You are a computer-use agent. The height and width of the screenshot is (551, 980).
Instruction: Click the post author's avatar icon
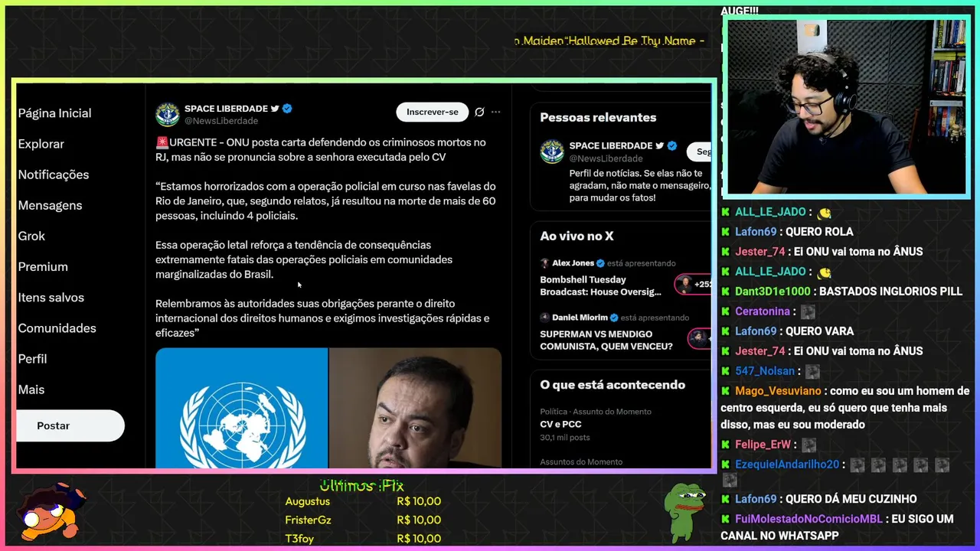click(x=168, y=114)
